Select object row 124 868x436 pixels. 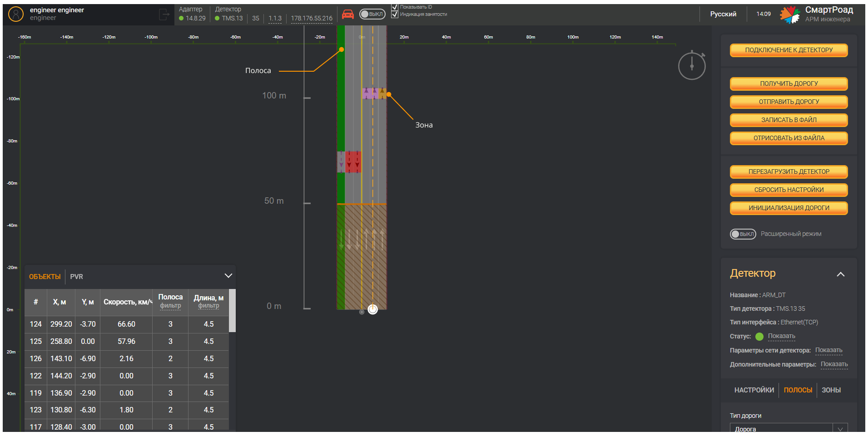[127, 324]
